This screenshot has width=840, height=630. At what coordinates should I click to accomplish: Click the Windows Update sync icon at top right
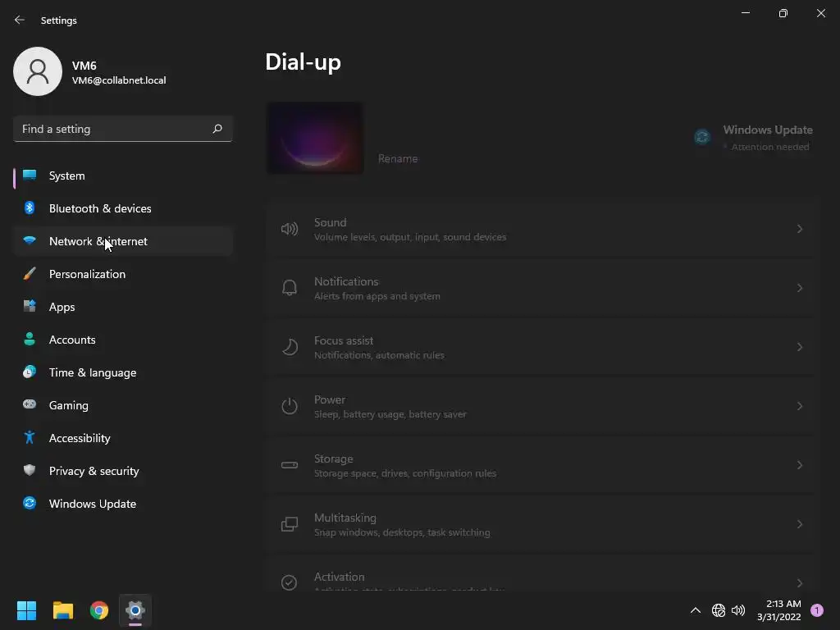pyautogui.click(x=702, y=137)
